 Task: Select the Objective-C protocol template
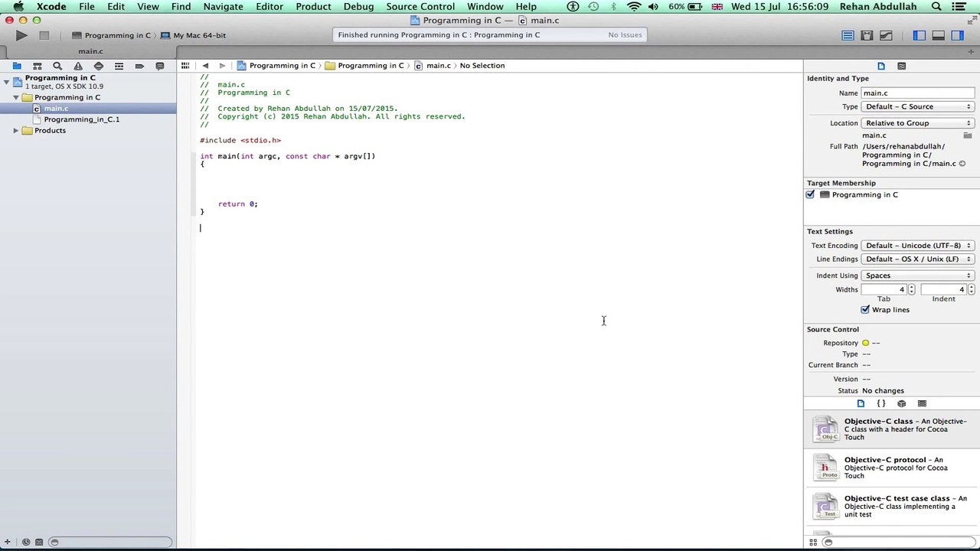[x=892, y=468]
